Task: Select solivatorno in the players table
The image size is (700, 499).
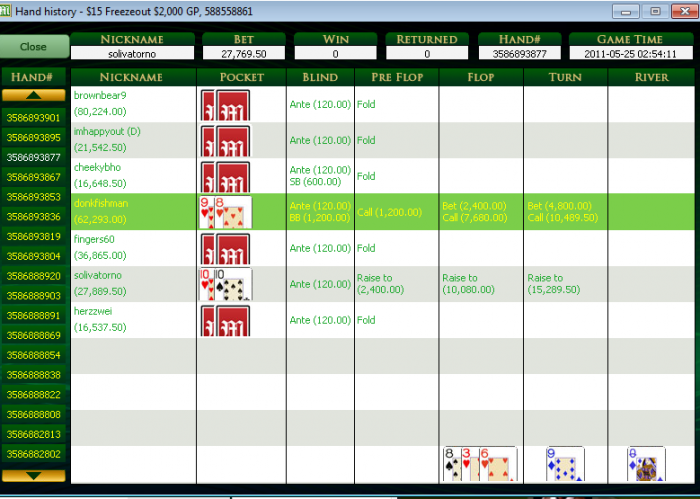Action: (x=98, y=275)
